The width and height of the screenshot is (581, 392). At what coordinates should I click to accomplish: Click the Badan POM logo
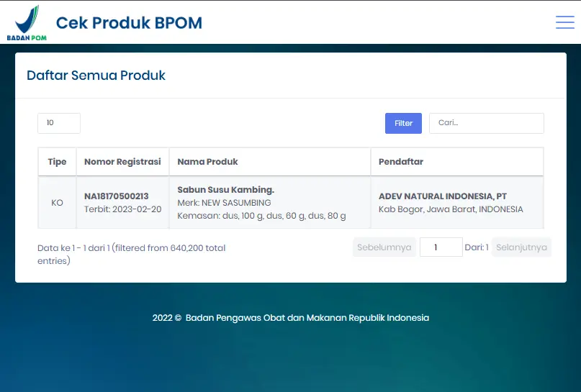pyautogui.click(x=27, y=23)
